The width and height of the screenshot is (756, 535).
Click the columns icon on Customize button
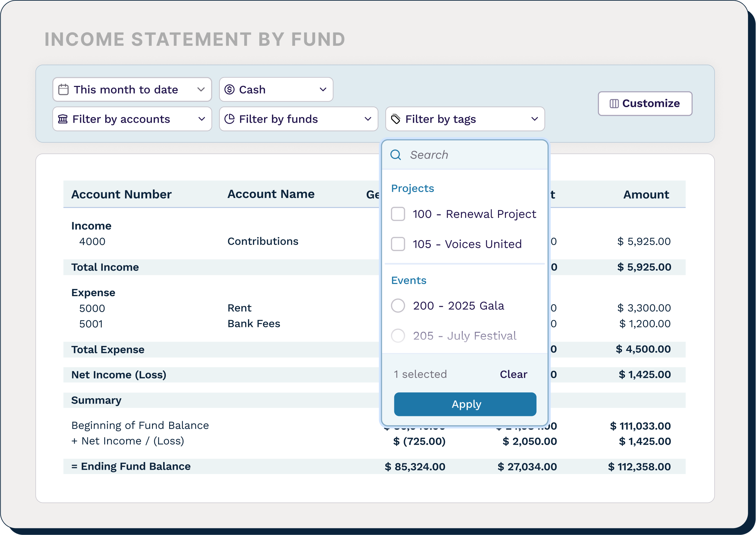(614, 103)
